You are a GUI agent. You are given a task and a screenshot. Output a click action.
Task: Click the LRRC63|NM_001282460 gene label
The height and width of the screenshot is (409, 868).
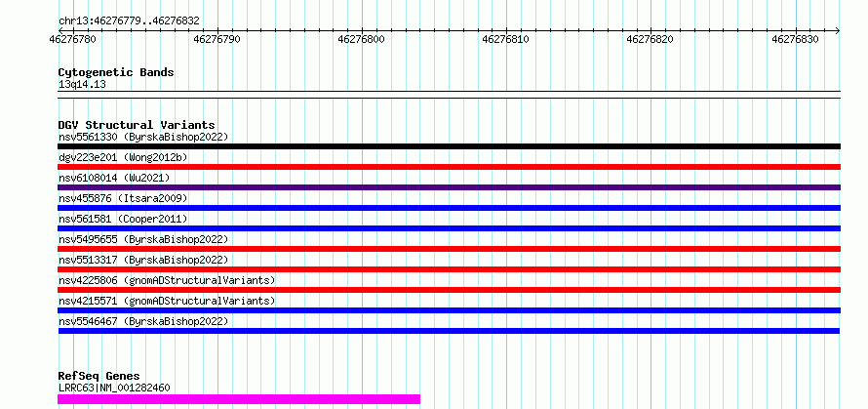pos(114,388)
